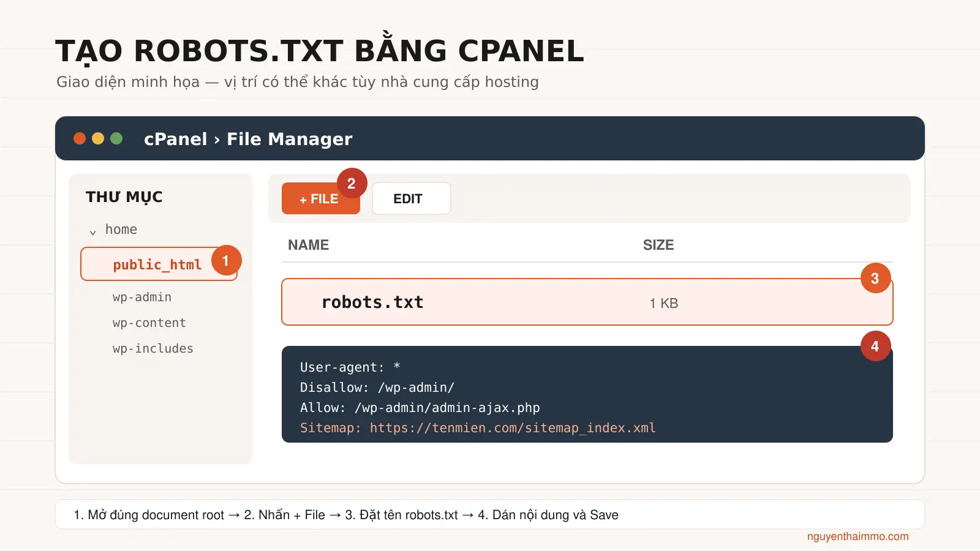Screen dimensions: 980x551
Task: Click cPanel in the breadcrumb
Action: (x=175, y=139)
